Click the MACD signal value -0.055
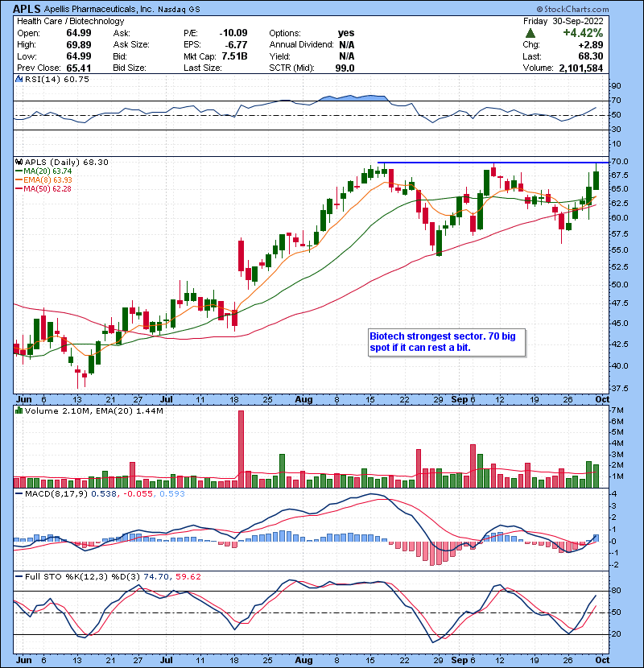644x668 pixels. tap(138, 493)
